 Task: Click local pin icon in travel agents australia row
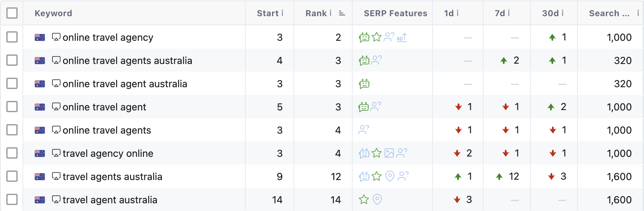click(390, 176)
